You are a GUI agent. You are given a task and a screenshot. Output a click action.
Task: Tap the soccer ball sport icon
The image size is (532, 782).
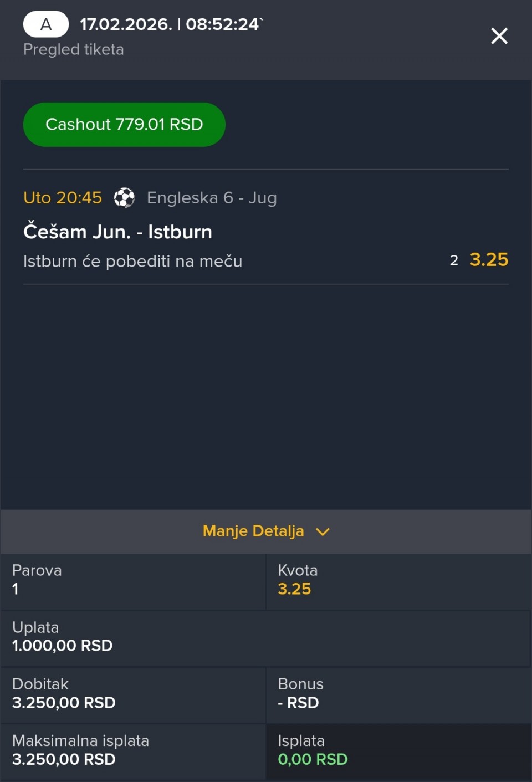[124, 198]
